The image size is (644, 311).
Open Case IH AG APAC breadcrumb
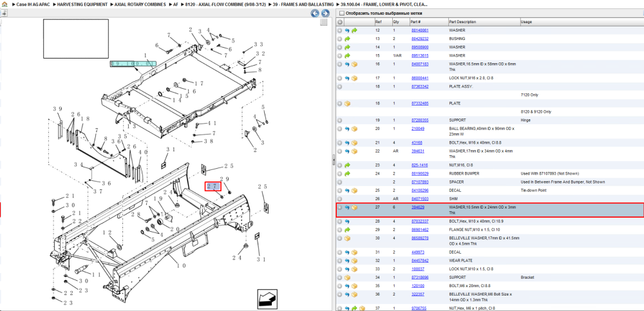pyautogui.click(x=33, y=4)
